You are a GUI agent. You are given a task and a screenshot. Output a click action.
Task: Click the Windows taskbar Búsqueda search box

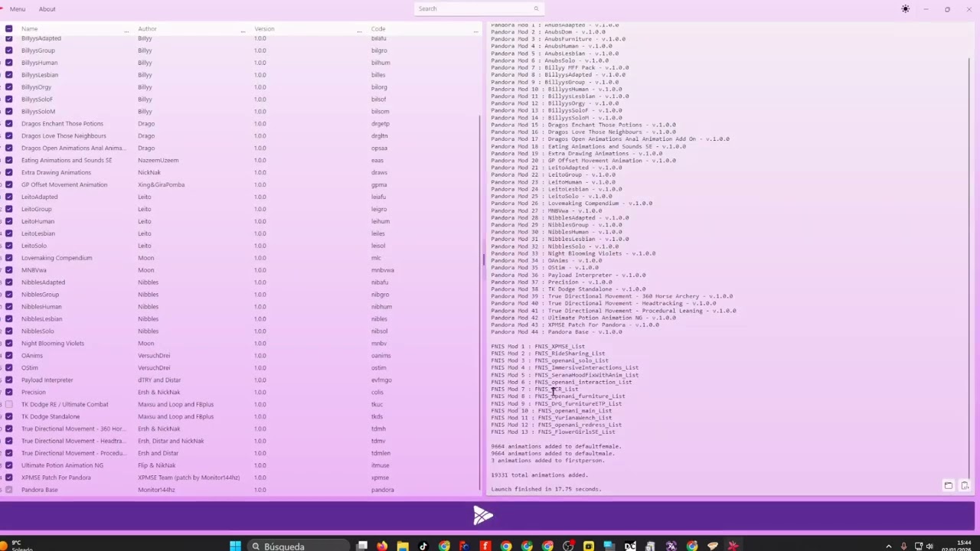[x=299, y=546]
